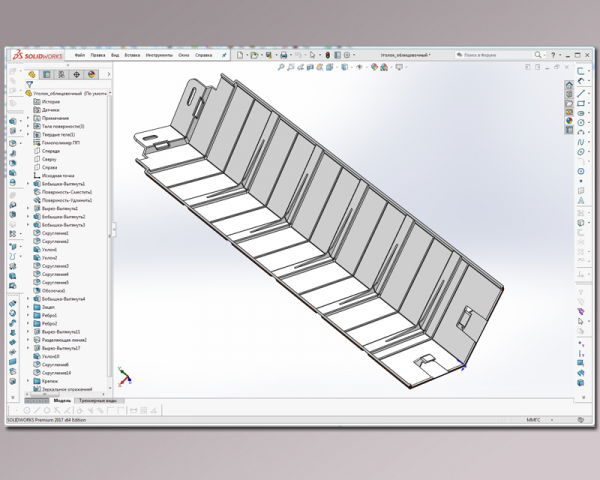The width and height of the screenshot is (600, 480).
Task: Select the ConfigurationManager tab icon
Action: [62, 74]
